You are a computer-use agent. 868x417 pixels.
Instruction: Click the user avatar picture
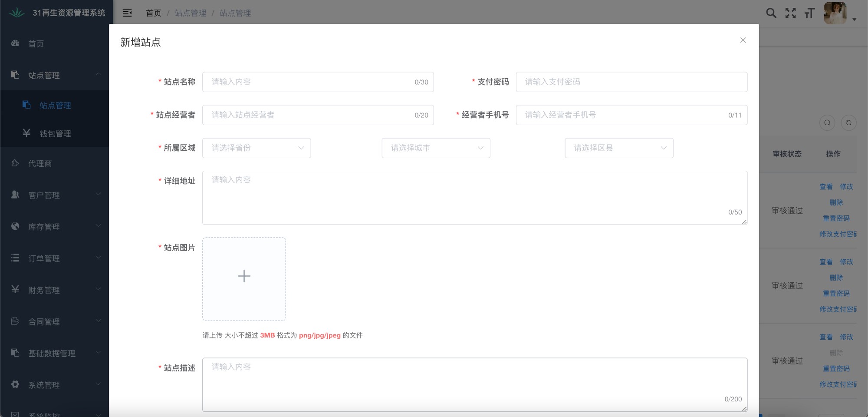click(x=835, y=13)
